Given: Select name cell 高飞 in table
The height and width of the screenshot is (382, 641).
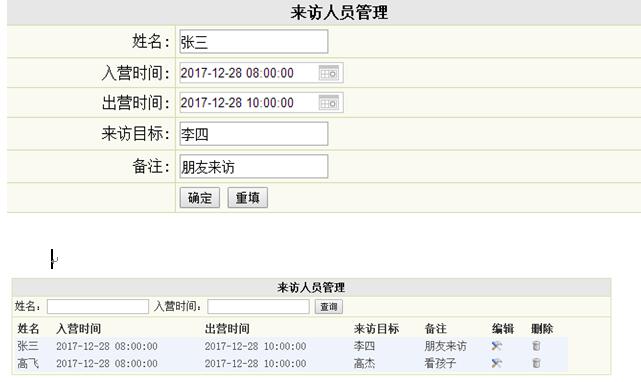Looking at the screenshot, I should tap(28, 363).
